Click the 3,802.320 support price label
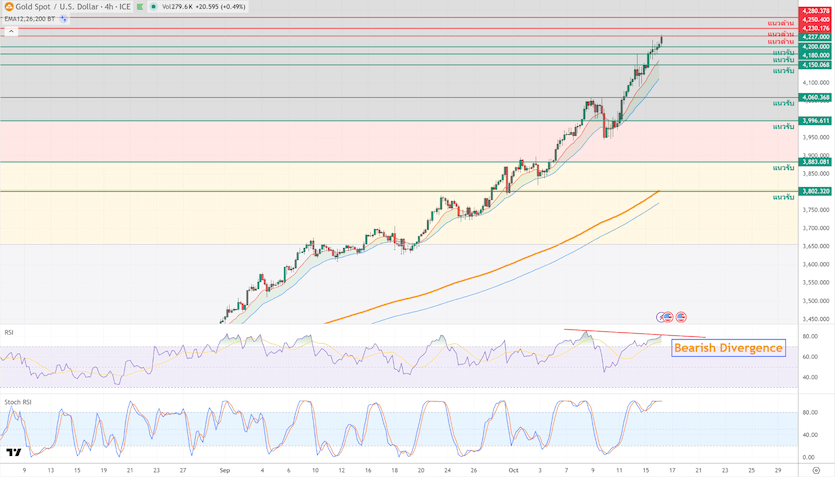The image size is (835, 477). [x=815, y=191]
